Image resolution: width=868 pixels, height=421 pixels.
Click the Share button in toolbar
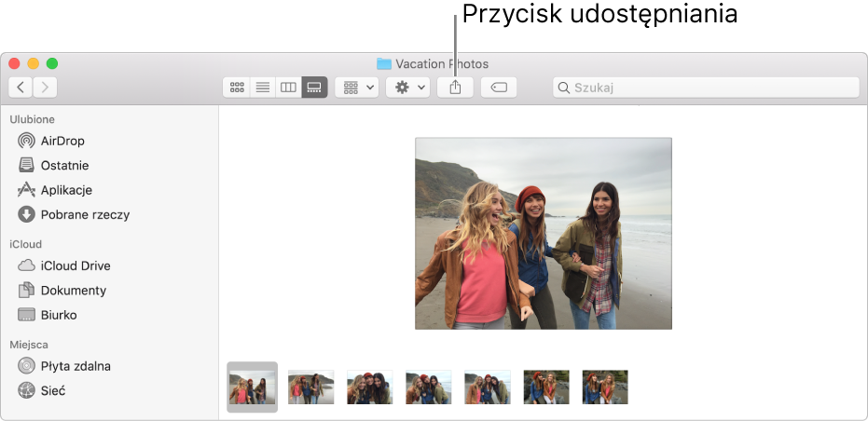tap(455, 88)
